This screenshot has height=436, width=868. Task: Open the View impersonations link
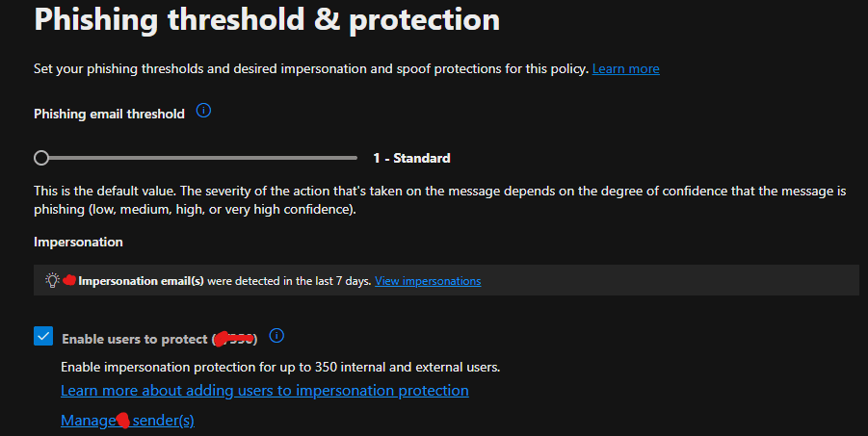[428, 281]
